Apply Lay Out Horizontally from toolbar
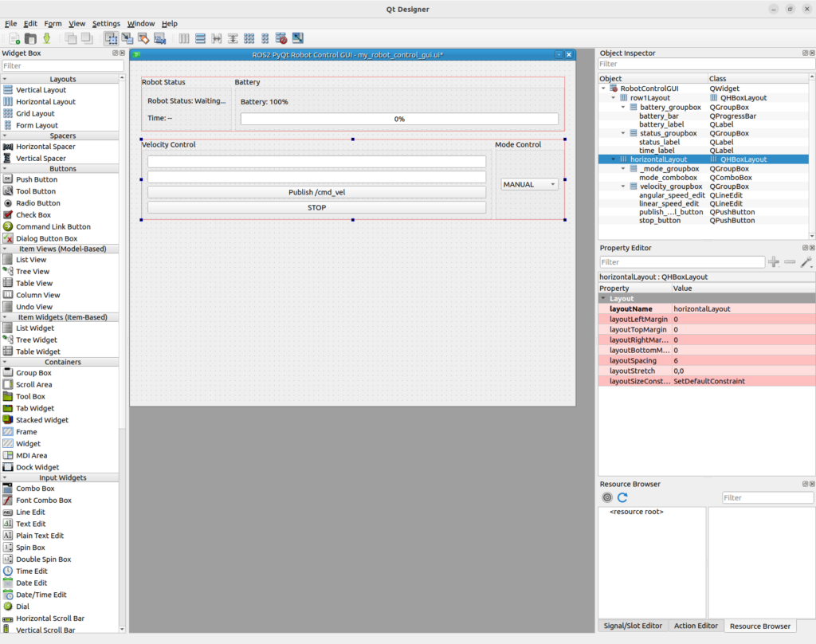This screenshot has width=816, height=644. point(184,38)
